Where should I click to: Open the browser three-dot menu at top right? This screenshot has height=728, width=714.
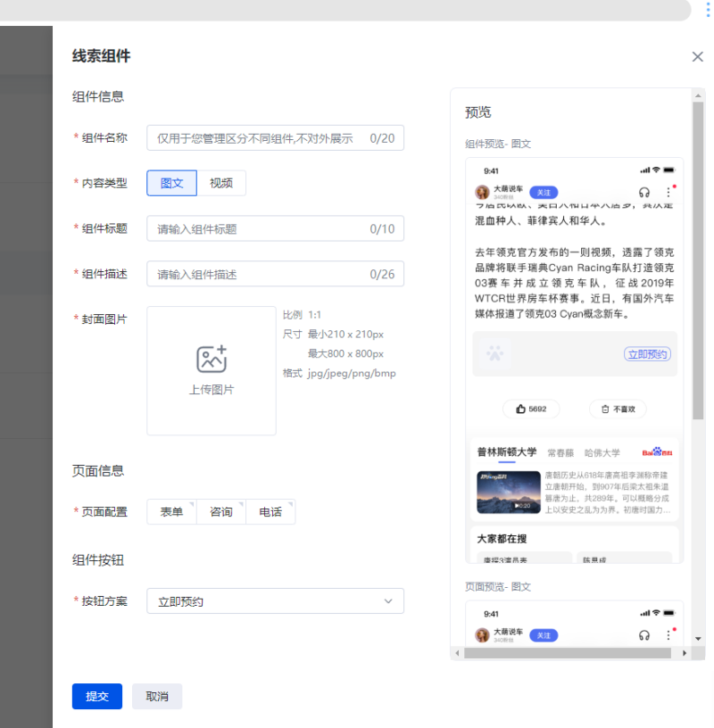click(706, 9)
